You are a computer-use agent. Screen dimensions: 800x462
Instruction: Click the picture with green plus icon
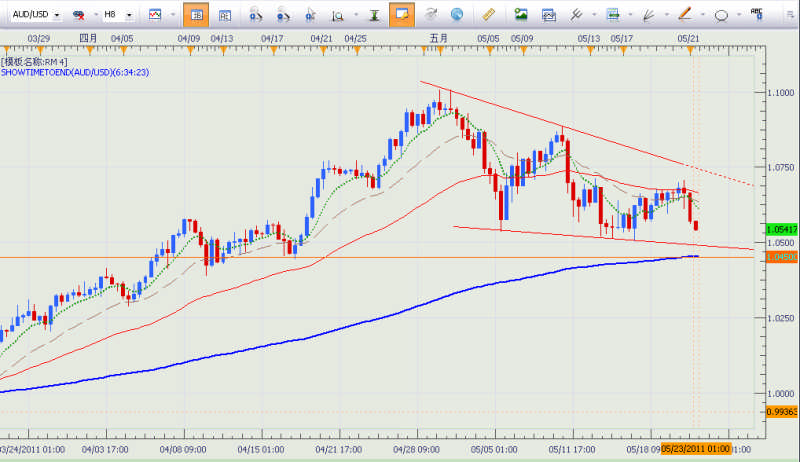tap(521, 15)
